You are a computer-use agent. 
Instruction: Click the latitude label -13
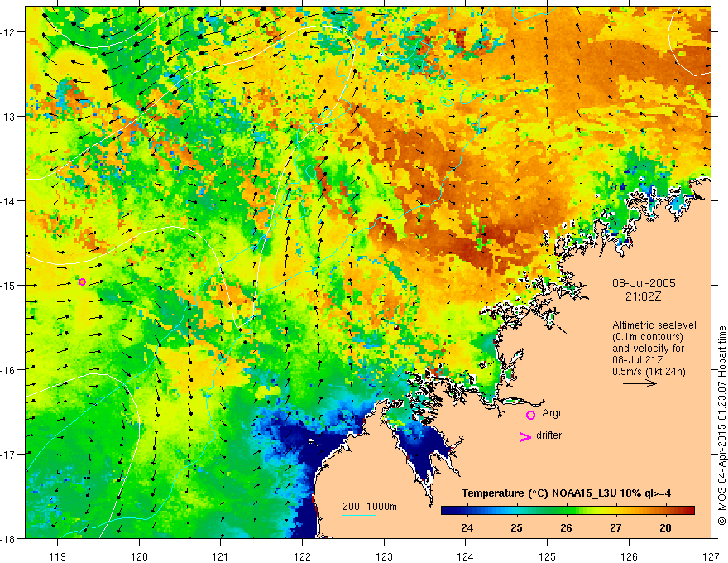pyautogui.click(x=8, y=117)
